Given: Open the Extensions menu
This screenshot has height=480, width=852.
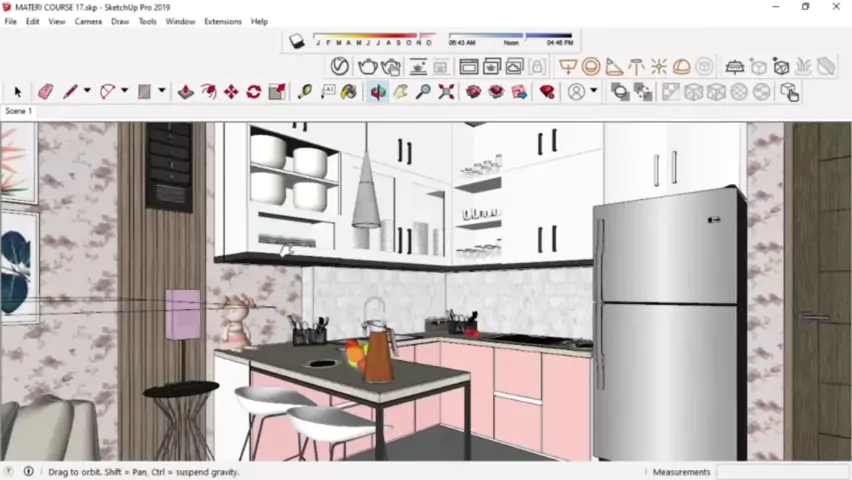Looking at the screenshot, I should [x=222, y=21].
